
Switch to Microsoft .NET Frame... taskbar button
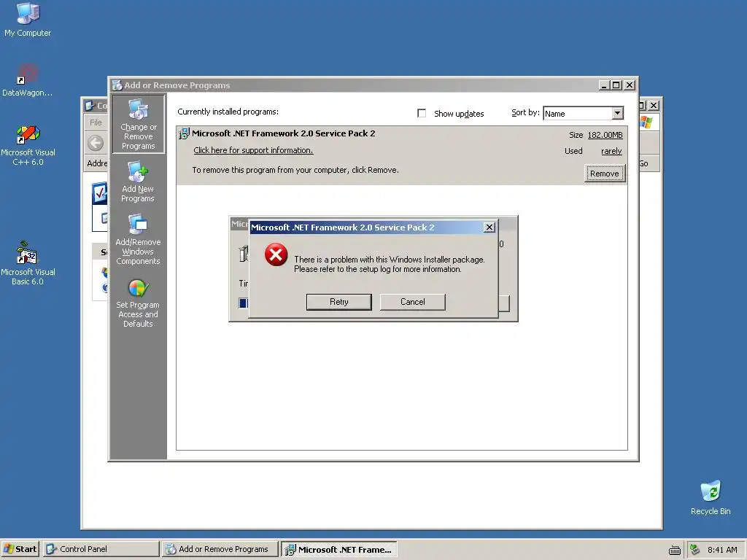coord(338,550)
